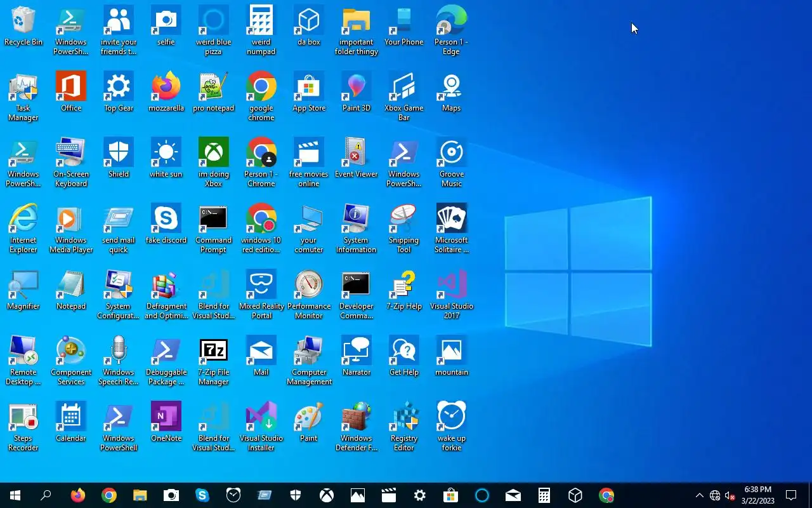Launch the 'mozzarella' Firefox shortcut on desktop
The image size is (812, 508).
(x=166, y=93)
